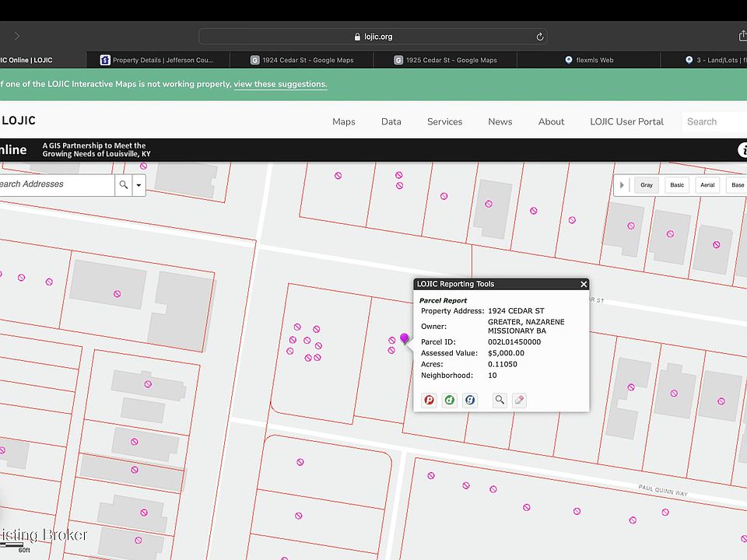Select the Gray basemap
Image resolution: width=747 pixels, height=560 pixels.
point(647,185)
